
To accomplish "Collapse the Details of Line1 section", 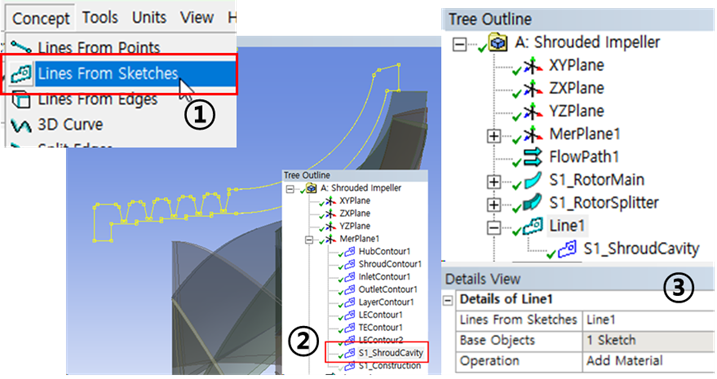I will coord(448,300).
